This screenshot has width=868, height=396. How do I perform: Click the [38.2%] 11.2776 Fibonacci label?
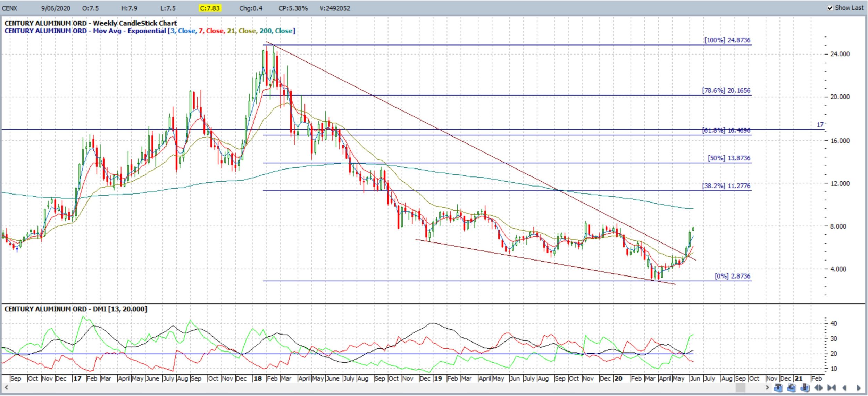click(726, 186)
